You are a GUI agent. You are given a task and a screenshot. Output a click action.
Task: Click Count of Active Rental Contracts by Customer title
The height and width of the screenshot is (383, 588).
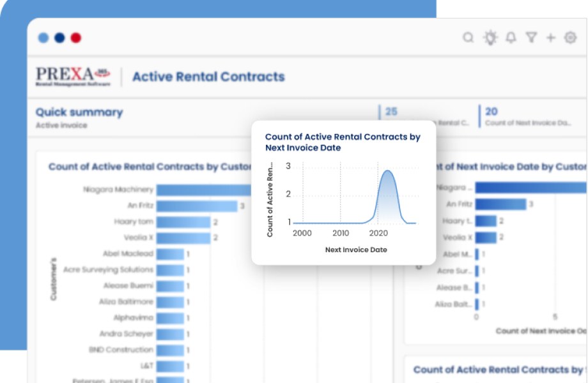point(150,167)
